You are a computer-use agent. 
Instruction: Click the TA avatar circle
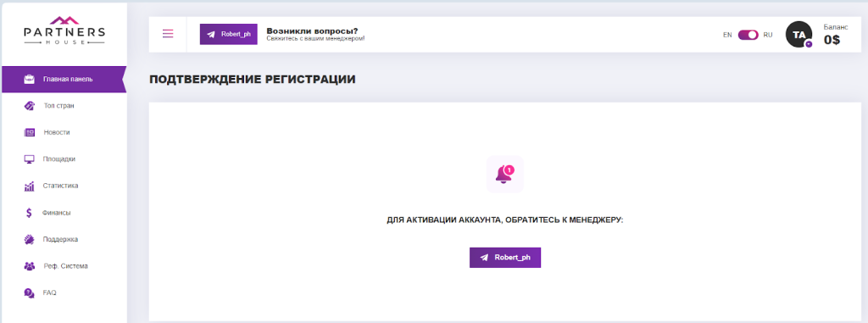798,35
